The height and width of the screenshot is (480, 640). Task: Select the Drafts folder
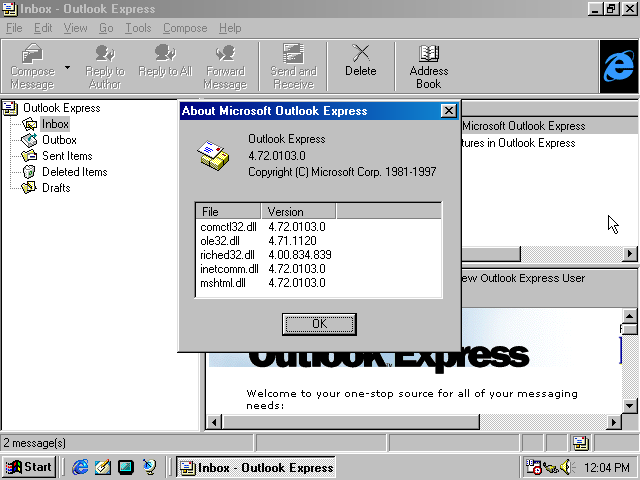point(56,188)
